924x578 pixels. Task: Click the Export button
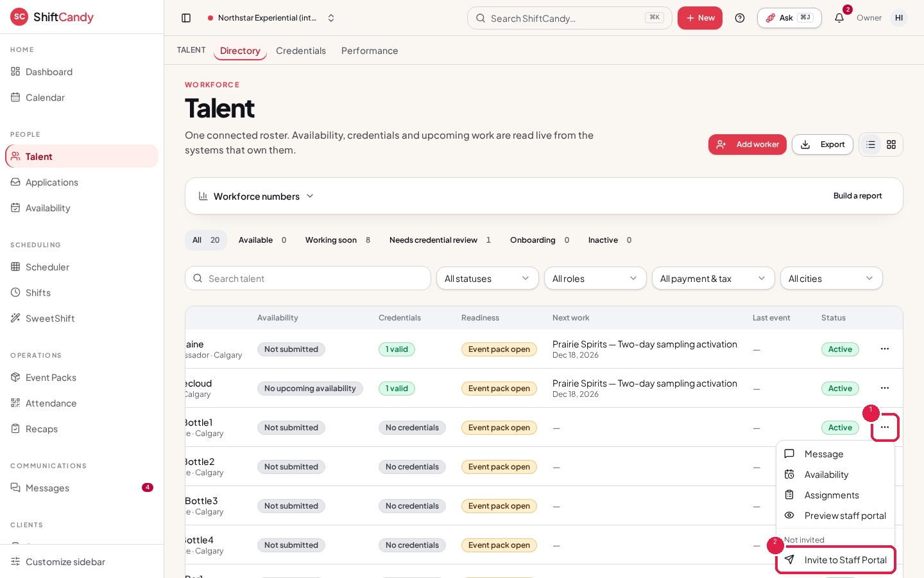(823, 144)
